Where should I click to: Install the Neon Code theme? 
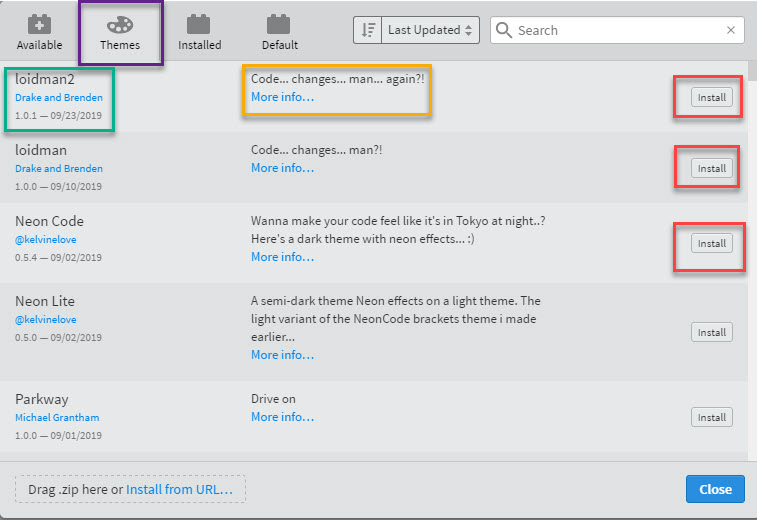coord(712,243)
